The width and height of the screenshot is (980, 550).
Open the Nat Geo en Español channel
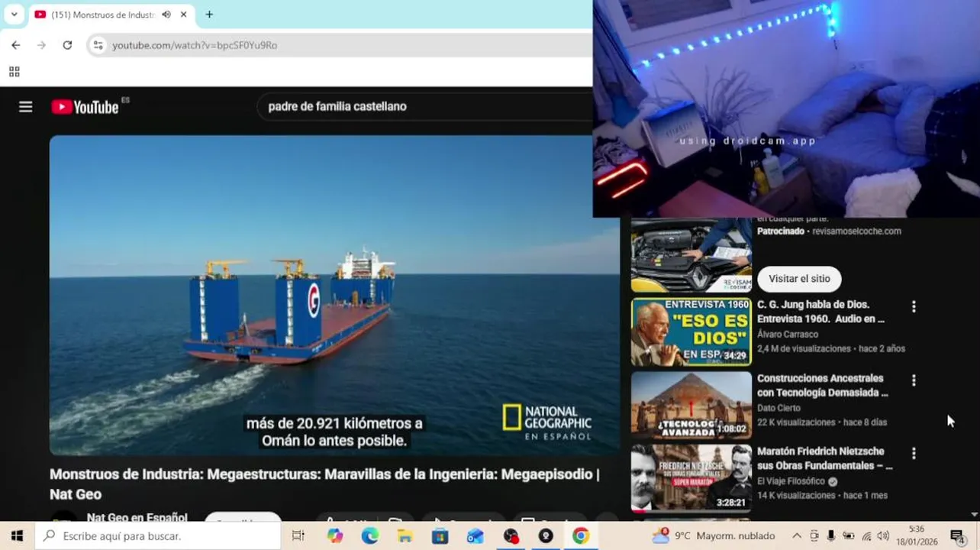pos(137,517)
